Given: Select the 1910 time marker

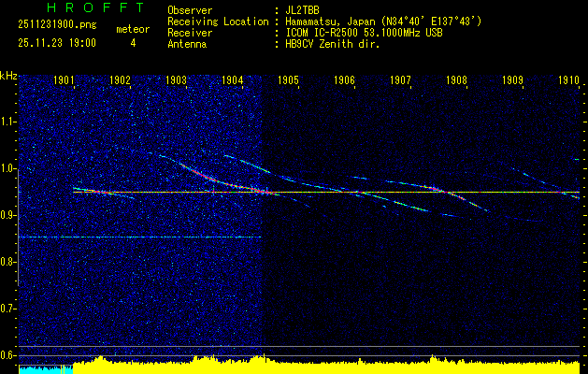Looking at the screenshot, I should (568, 81).
